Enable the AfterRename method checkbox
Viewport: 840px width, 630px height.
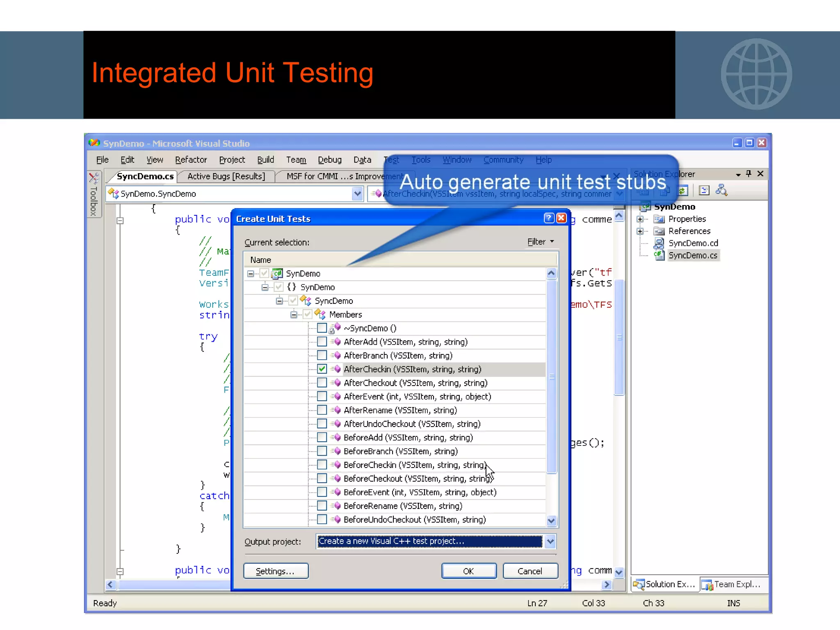point(322,410)
